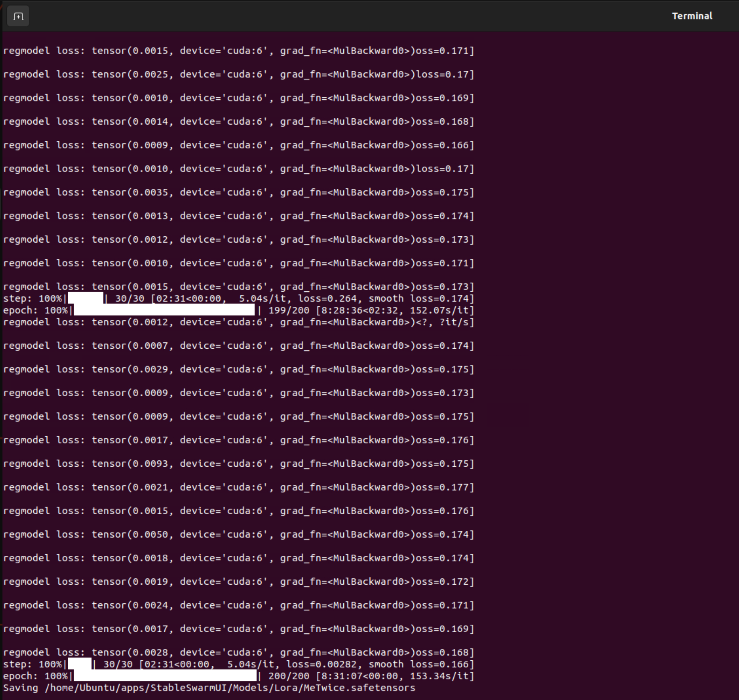Click the Terminal window title
This screenshot has width=739, height=700.
[691, 16]
